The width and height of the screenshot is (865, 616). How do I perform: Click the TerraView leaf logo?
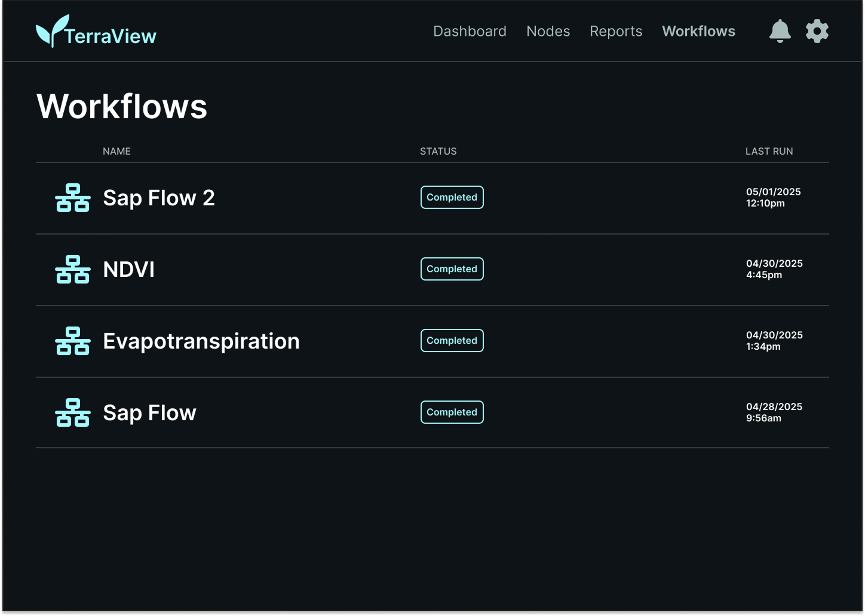[x=51, y=31]
